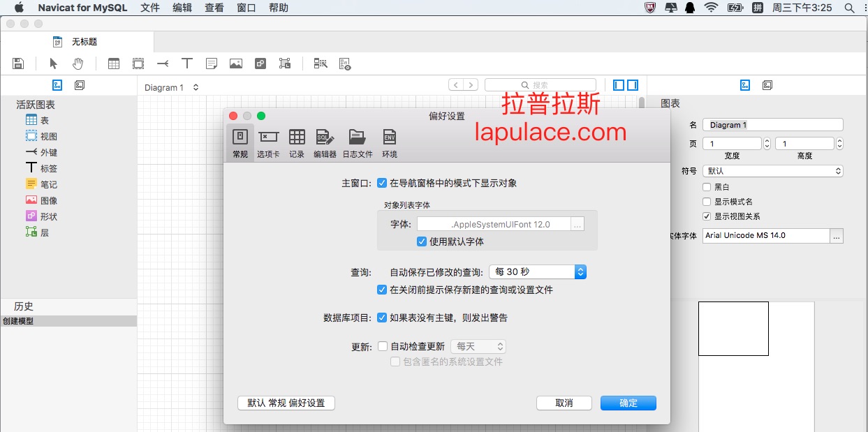Open the 常规 preferences pane
The image size is (868, 432).
tap(240, 144)
